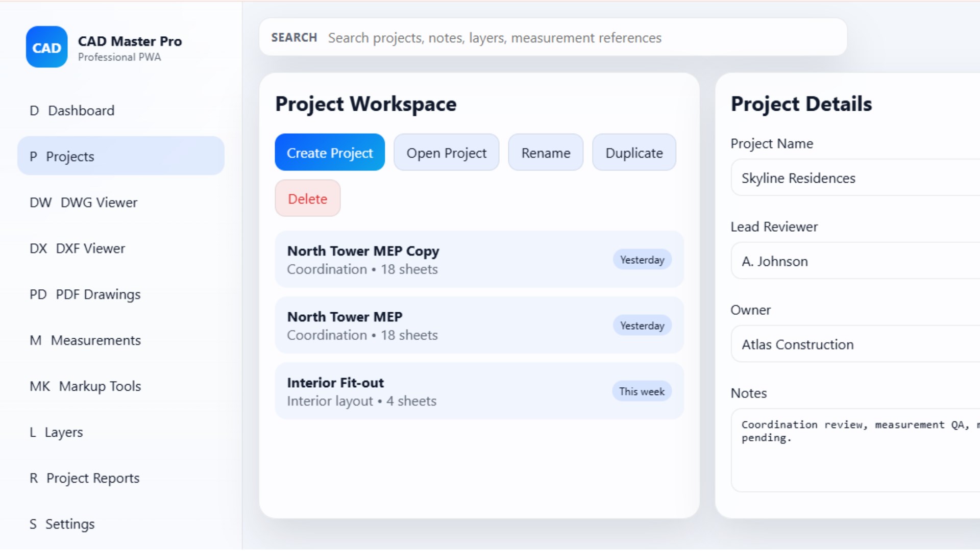
Task: Select the Interior Fit-out project card
Action: coord(479,391)
